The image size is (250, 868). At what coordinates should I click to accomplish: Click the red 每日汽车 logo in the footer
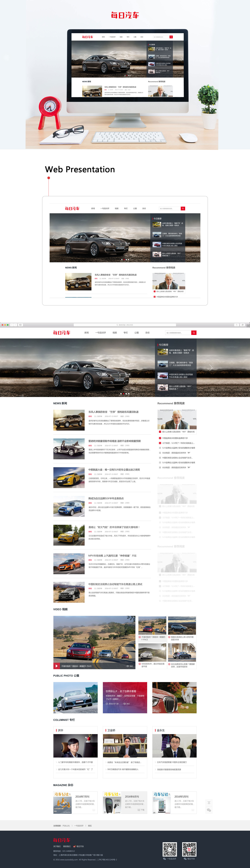pyautogui.click(x=62, y=840)
